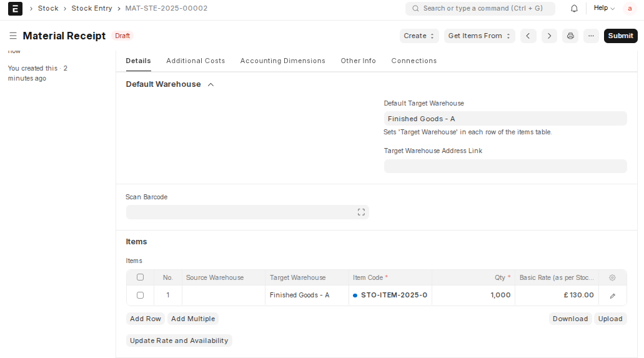The height and width of the screenshot is (358, 644).
Task: Open the Help dropdown menu
Action: tap(604, 7)
